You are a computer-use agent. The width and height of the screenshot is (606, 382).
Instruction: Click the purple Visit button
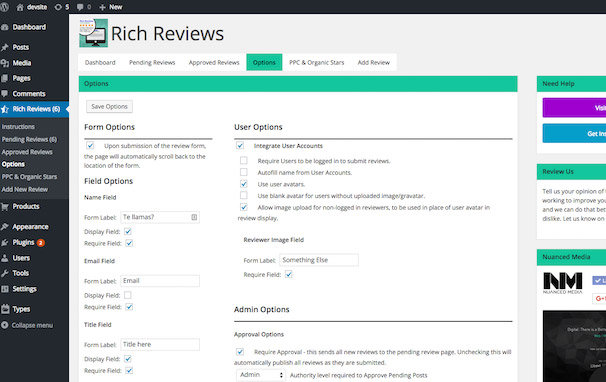(x=574, y=107)
